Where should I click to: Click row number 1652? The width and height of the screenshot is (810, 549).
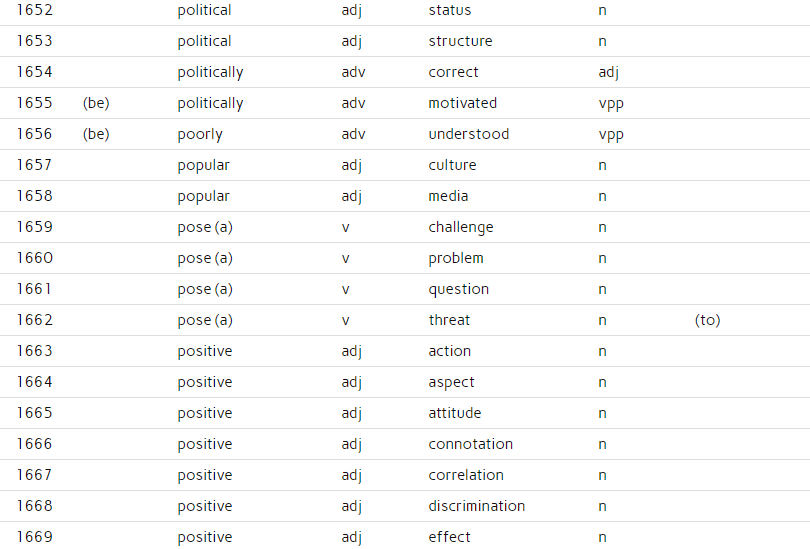(x=34, y=10)
